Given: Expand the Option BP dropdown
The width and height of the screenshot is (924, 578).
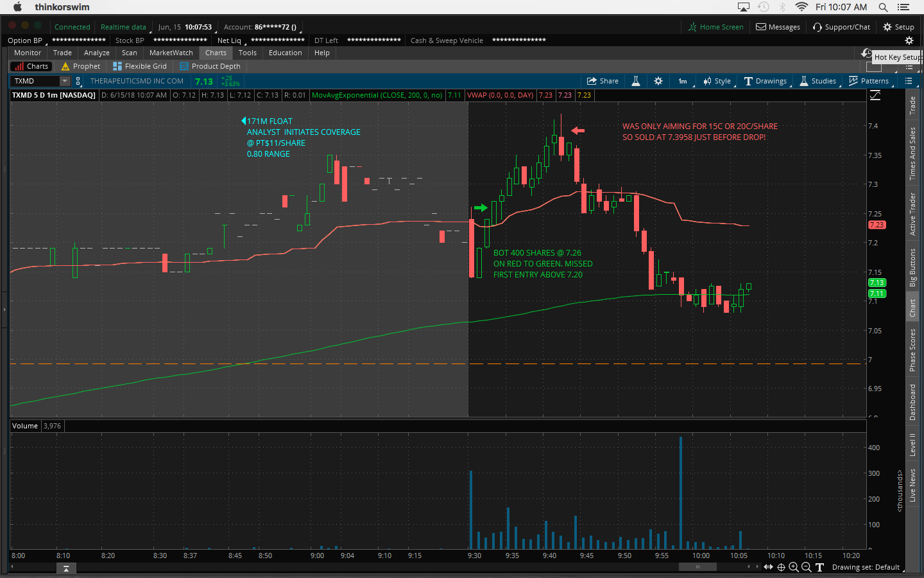Looking at the screenshot, I should (x=28, y=40).
